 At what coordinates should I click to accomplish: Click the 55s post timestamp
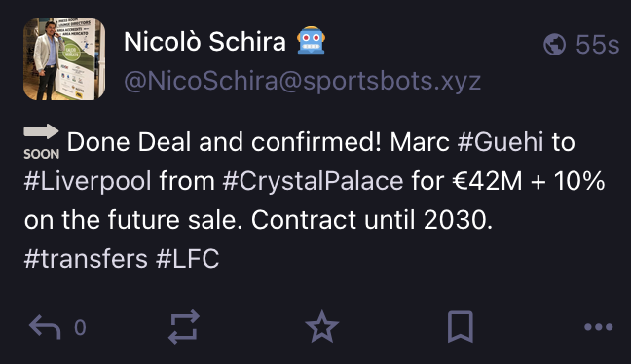tap(597, 44)
